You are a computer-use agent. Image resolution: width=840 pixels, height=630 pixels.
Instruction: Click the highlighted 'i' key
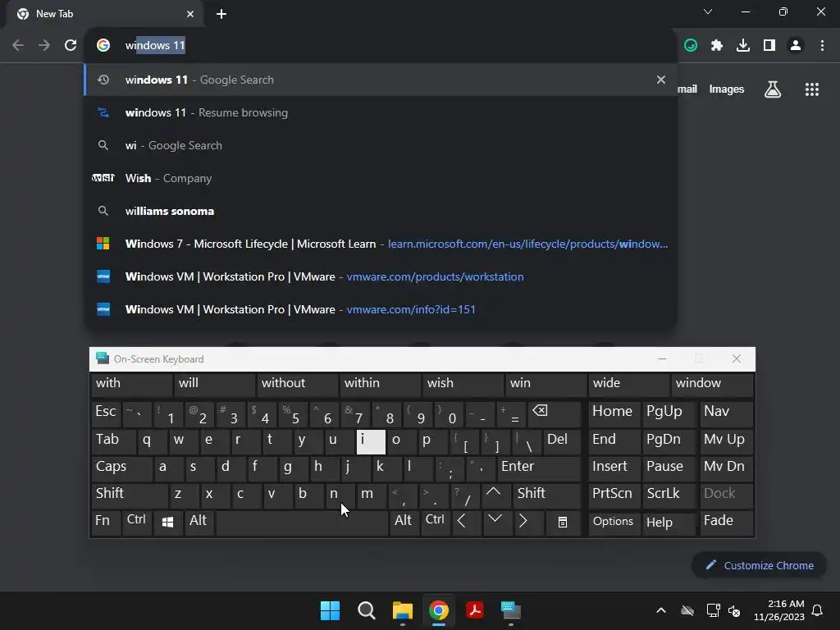tap(371, 441)
